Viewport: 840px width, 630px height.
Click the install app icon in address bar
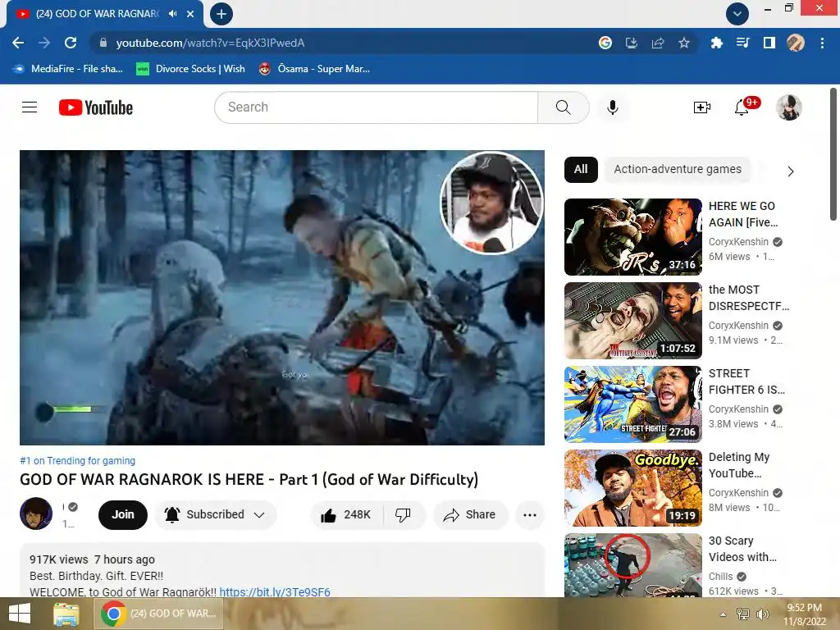pyautogui.click(x=632, y=43)
